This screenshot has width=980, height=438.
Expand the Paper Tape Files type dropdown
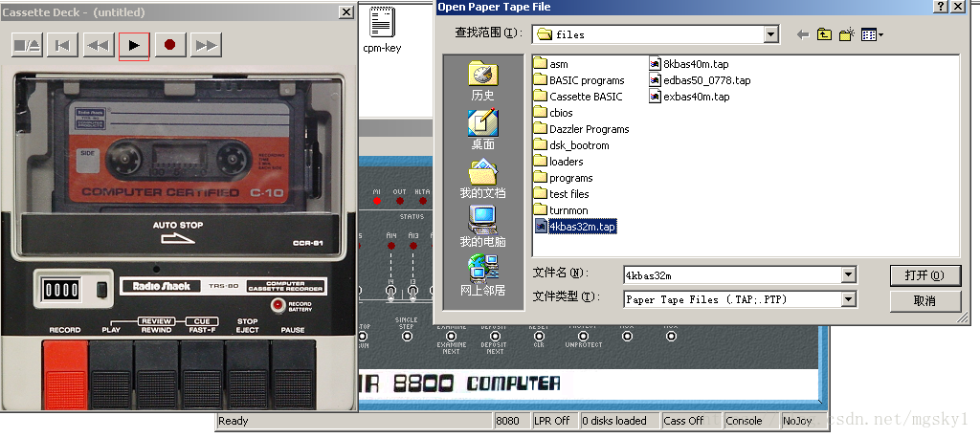tap(848, 299)
